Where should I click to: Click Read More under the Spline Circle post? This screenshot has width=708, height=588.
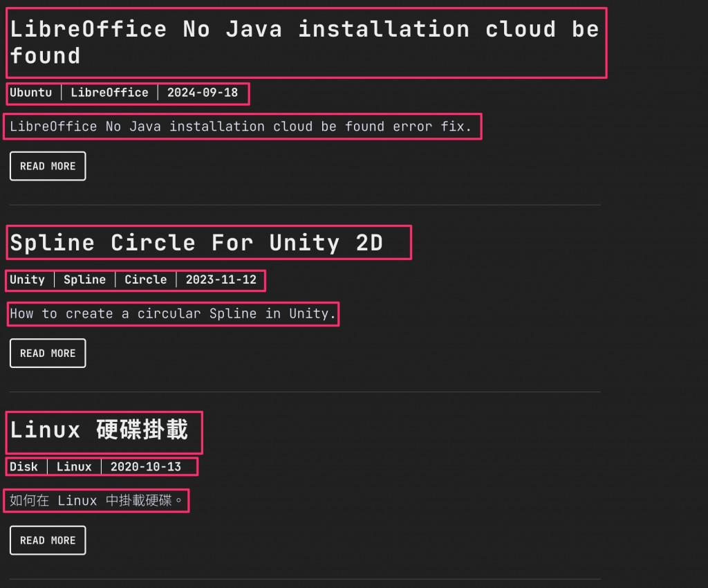tap(48, 353)
